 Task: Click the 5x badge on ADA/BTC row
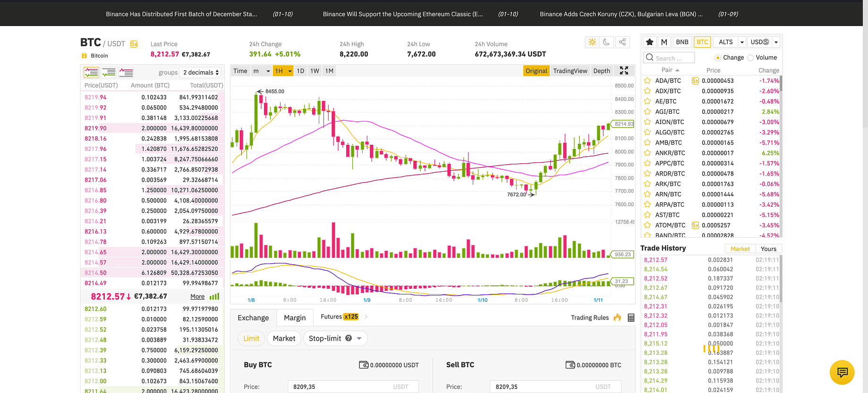(695, 81)
